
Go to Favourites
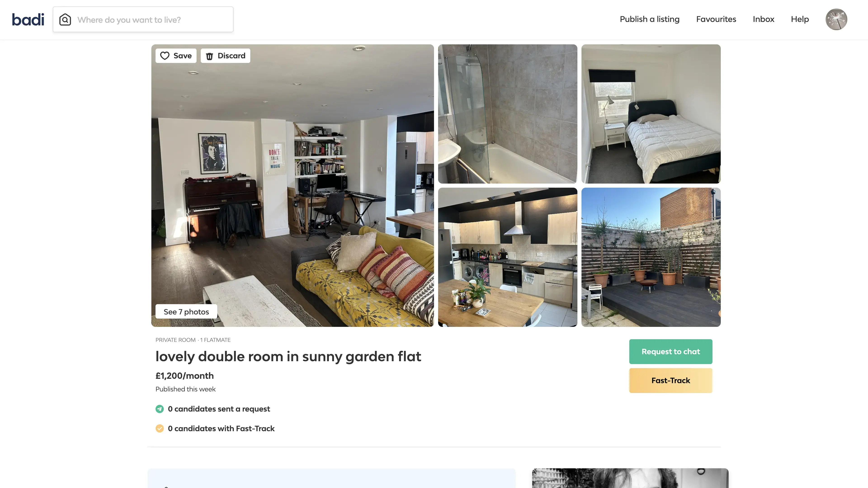click(716, 19)
